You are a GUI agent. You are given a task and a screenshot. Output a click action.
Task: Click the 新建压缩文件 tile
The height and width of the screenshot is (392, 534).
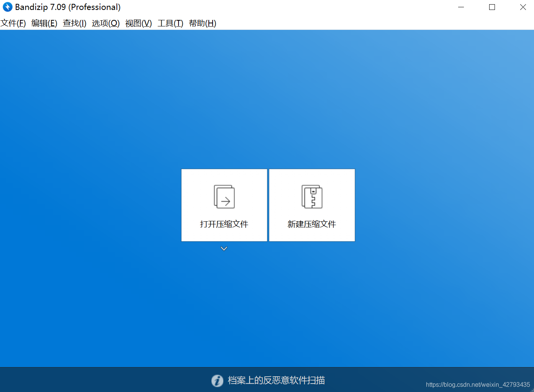point(312,205)
